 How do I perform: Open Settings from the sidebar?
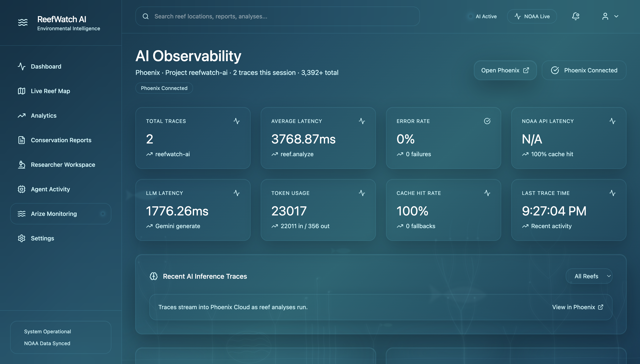(61, 238)
